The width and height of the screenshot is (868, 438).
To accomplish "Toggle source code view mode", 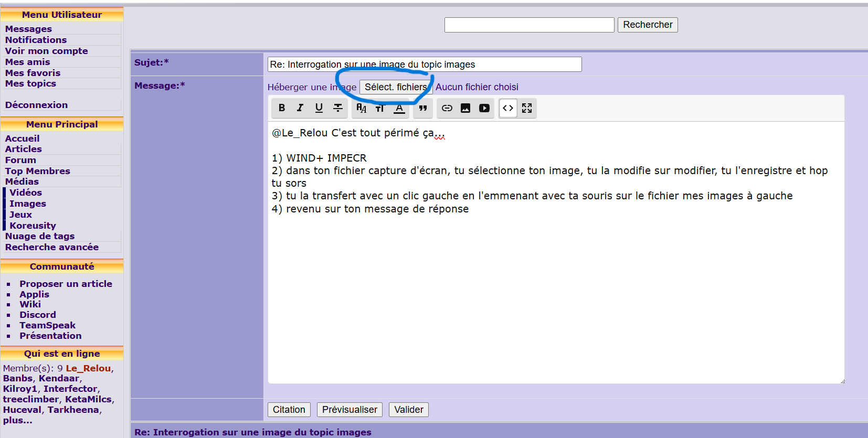I will click(508, 108).
